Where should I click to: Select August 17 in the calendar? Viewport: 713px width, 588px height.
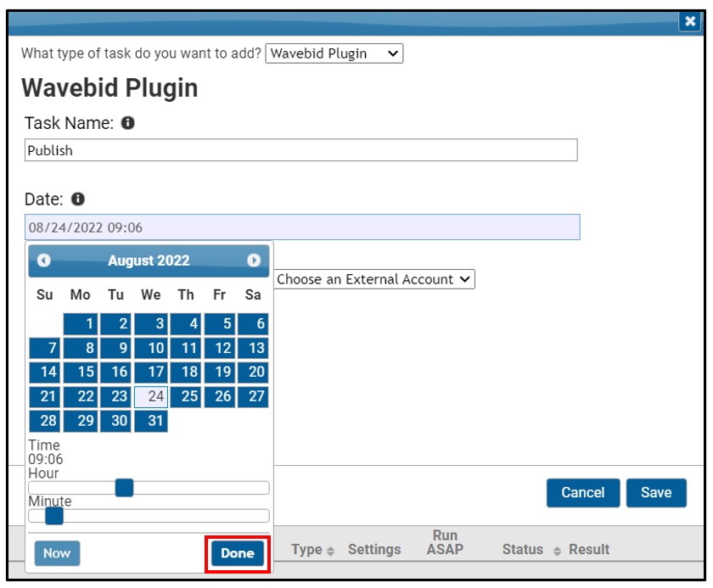[x=151, y=372]
